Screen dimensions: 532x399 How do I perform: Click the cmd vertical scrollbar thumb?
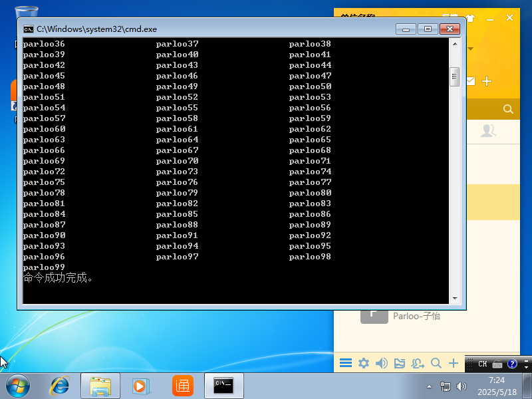(x=455, y=77)
